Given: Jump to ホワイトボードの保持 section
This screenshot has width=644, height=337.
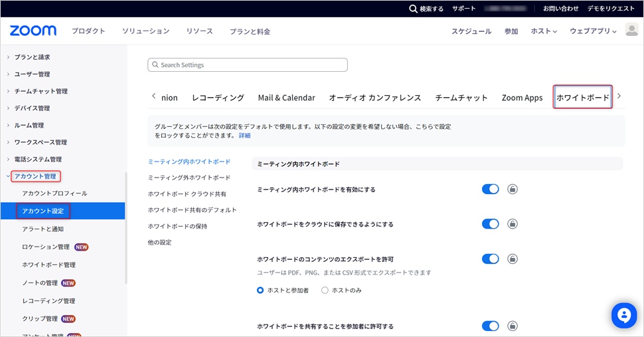Looking at the screenshot, I should tap(177, 227).
